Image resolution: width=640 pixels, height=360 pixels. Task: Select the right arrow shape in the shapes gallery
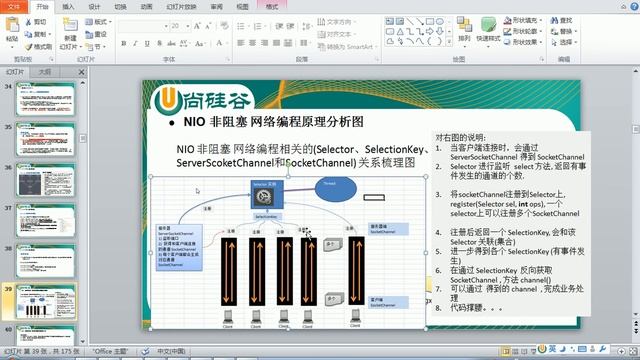(x=429, y=31)
